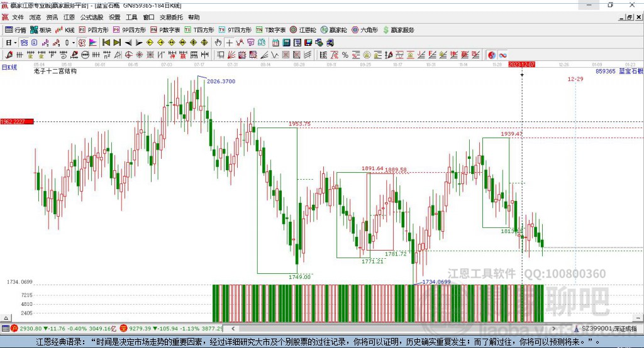644x348 pixels.
Task: Switch to the K线 candlestick chart
Action: coord(65,30)
